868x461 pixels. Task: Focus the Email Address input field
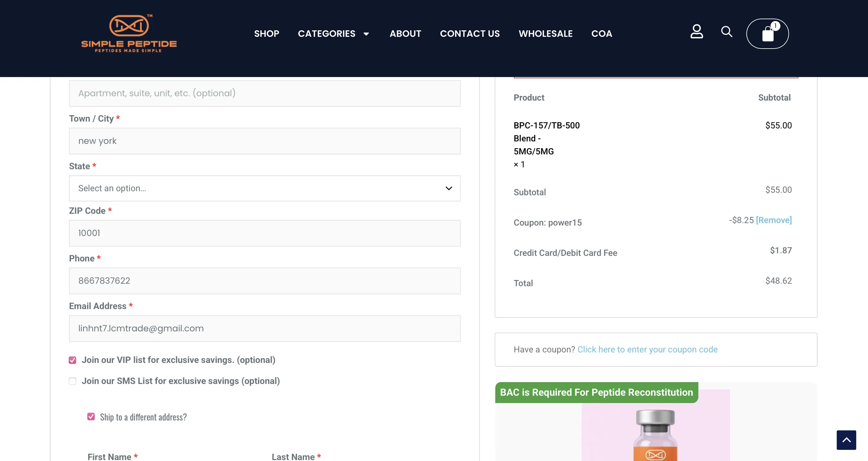(x=264, y=329)
